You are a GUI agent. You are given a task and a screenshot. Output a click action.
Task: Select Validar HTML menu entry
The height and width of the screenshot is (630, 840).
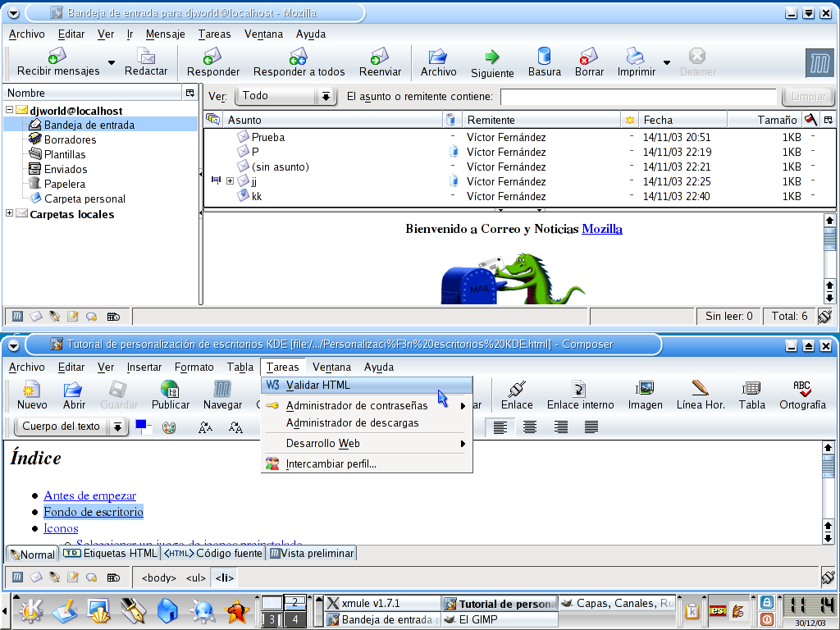pos(367,386)
